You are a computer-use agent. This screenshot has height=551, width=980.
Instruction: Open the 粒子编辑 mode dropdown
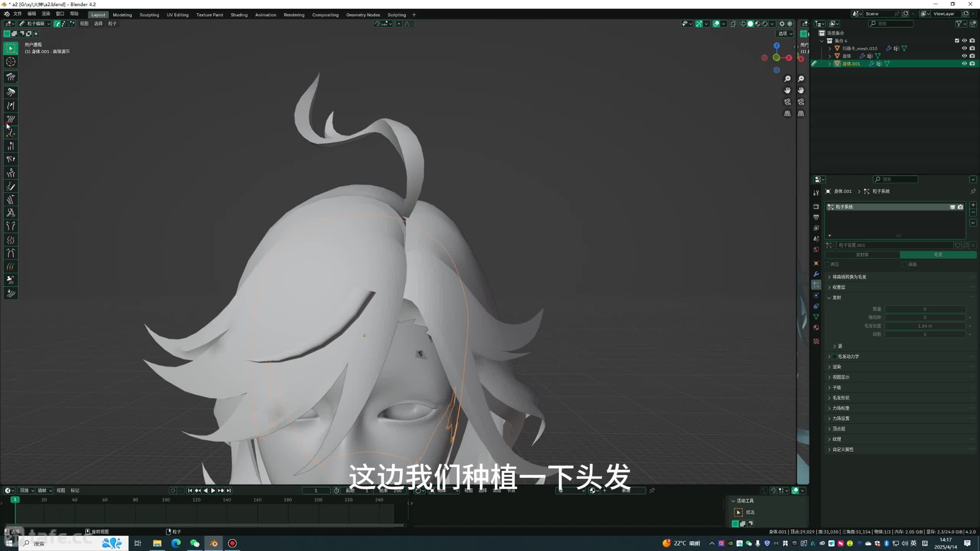coord(35,24)
